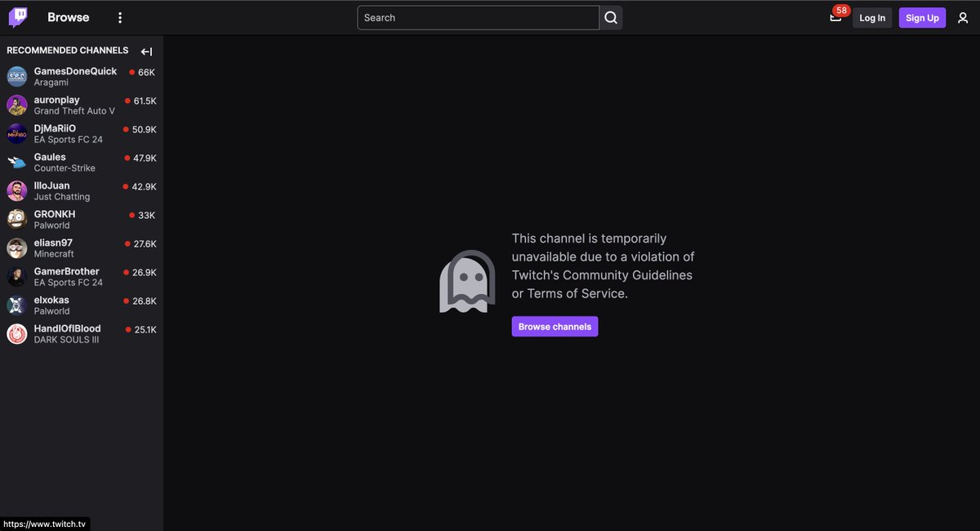Image resolution: width=980 pixels, height=531 pixels.
Task: Open the user profile icon menu
Action: click(x=963, y=18)
